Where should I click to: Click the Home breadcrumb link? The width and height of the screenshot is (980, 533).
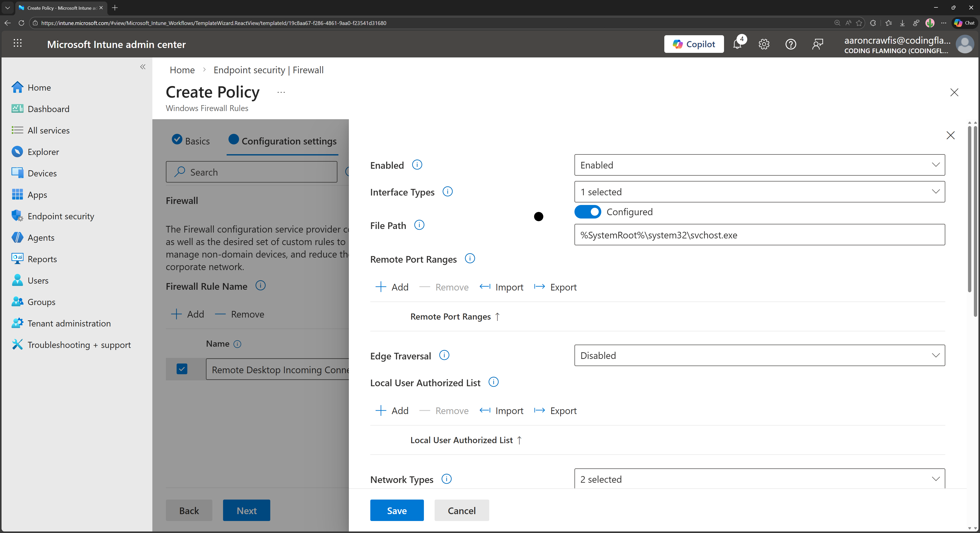click(182, 70)
